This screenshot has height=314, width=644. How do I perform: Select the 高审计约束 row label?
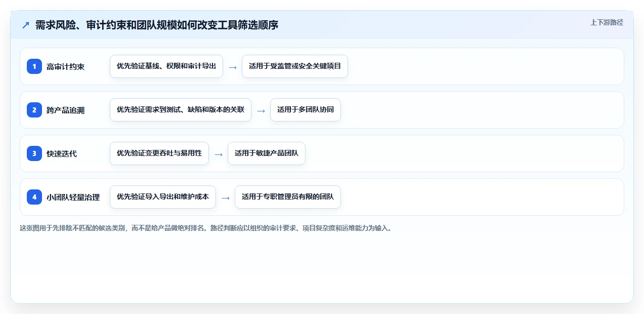(x=65, y=67)
